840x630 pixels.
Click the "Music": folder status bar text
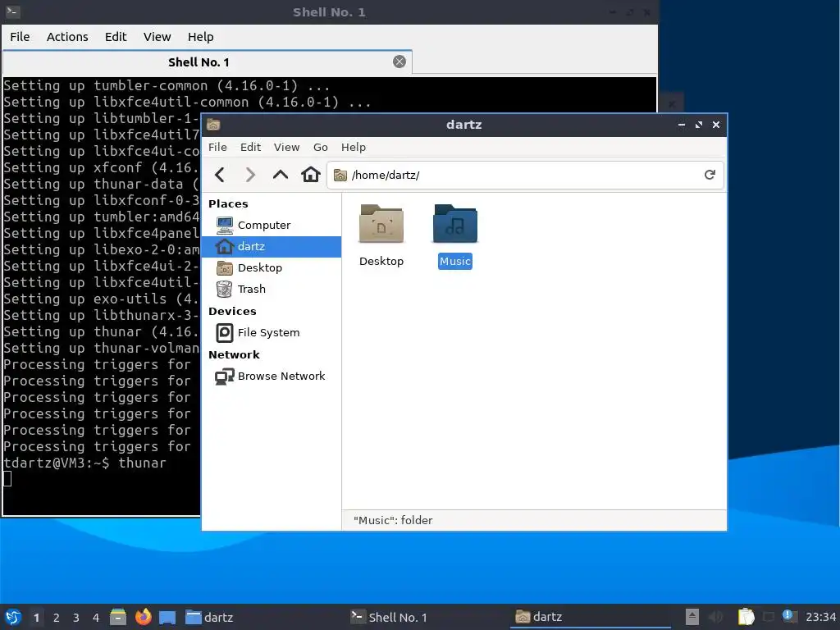click(393, 520)
